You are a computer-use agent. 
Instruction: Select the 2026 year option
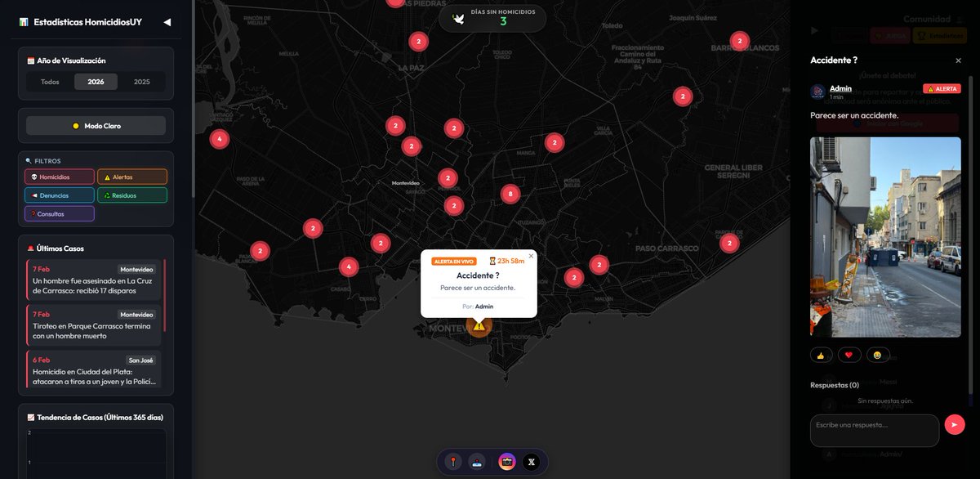point(96,82)
